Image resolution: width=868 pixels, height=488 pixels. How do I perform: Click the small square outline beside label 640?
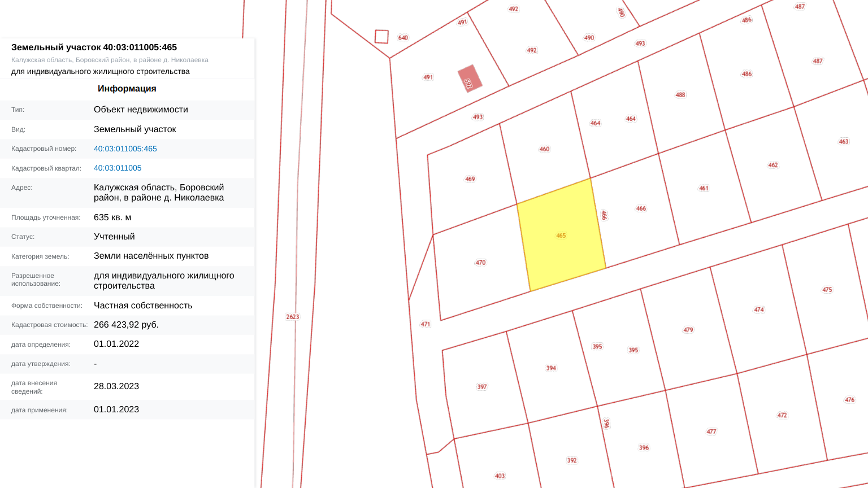tap(381, 37)
